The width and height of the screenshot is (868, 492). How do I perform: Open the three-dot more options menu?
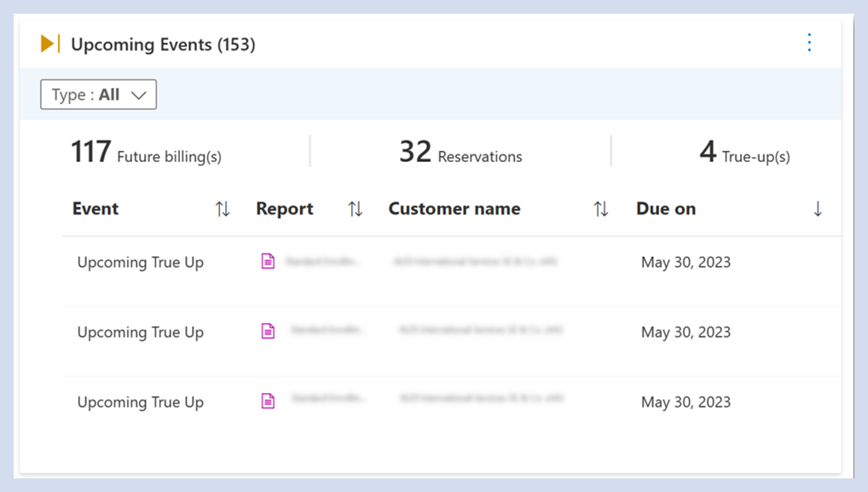coord(809,43)
